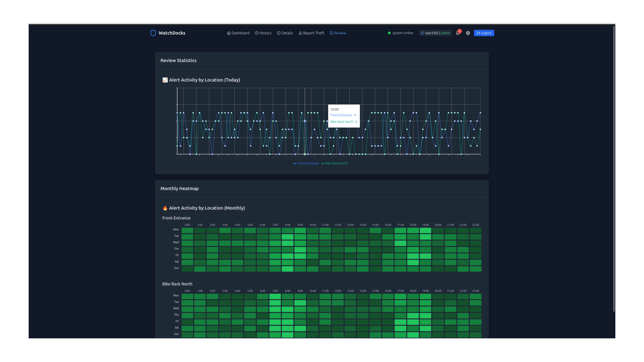Open the Details page
The width and height of the screenshot is (644, 362).
285,33
